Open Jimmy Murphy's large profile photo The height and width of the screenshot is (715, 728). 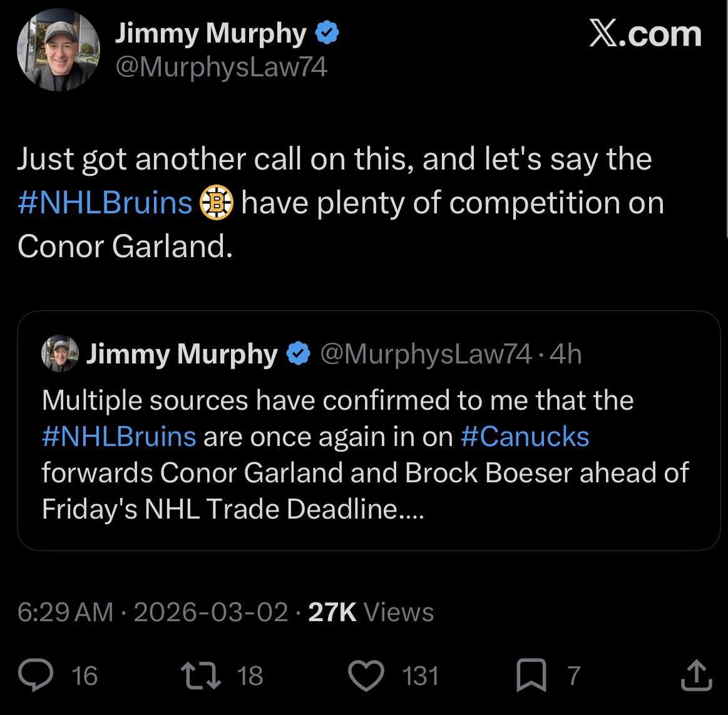click(x=58, y=50)
